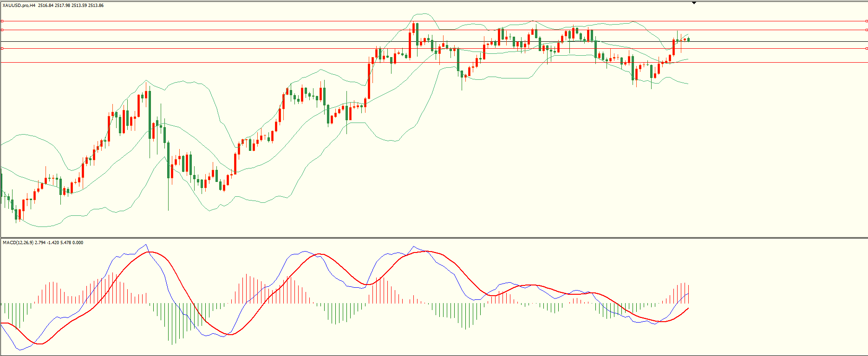Click the black horizontal bid price line
The image size is (868, 356).
pyautogui.click(x=434, y=42)
